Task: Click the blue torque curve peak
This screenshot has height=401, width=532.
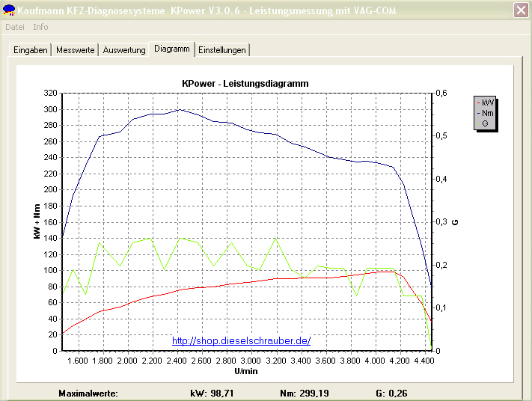Action: [x=179, y=109]
